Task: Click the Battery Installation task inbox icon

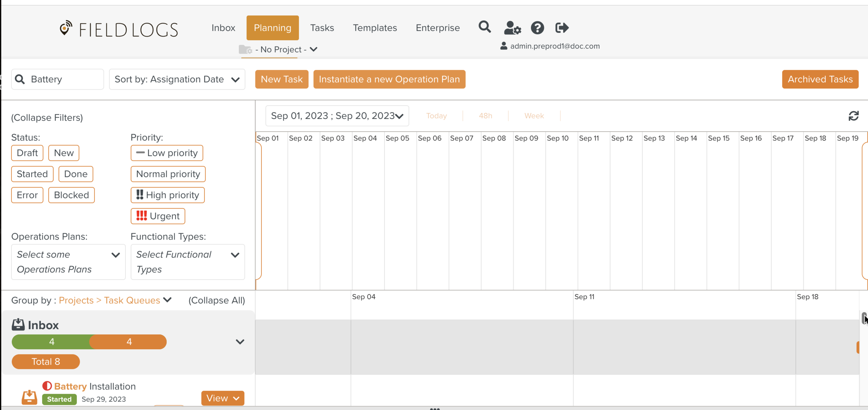Action: [x=30, y=397]
